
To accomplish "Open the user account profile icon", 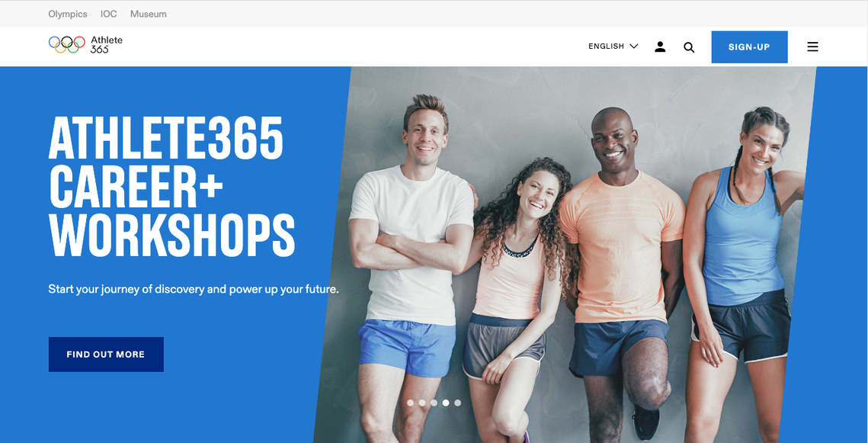I will (660, 47).
